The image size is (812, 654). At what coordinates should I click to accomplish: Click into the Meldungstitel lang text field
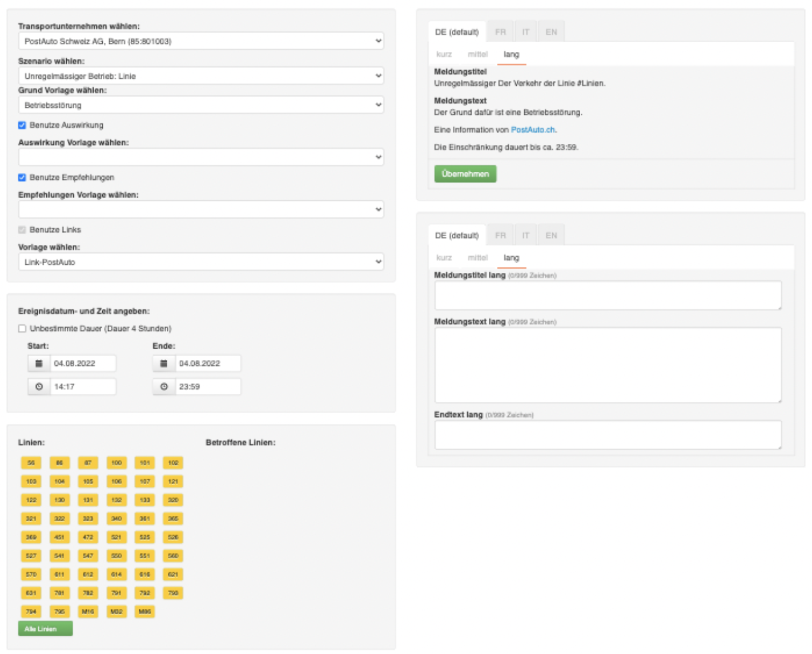pos(607,295)
